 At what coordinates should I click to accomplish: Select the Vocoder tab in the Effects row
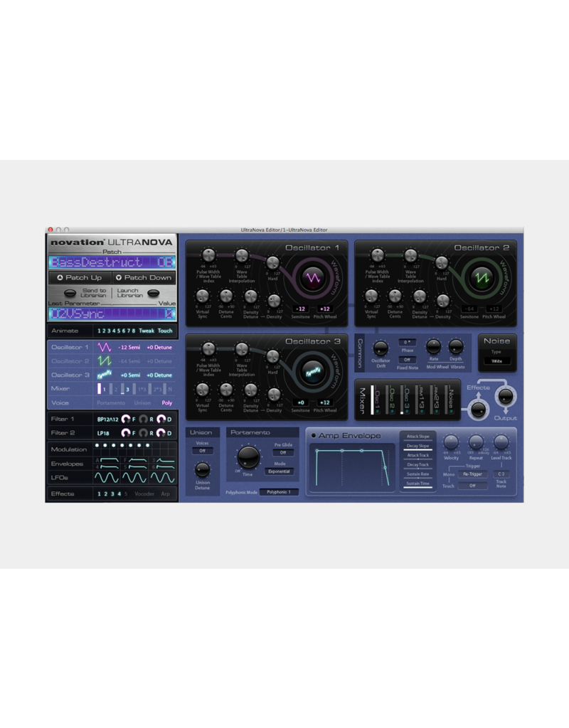pos(146,493)
